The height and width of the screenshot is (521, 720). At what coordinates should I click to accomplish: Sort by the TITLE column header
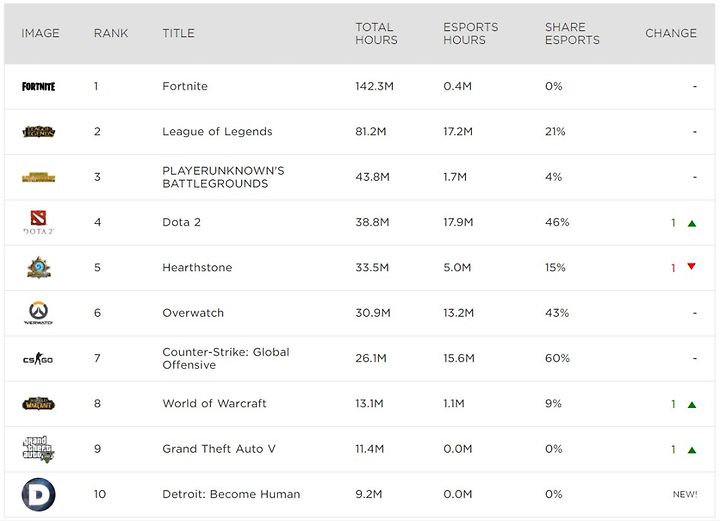point(179,33)
